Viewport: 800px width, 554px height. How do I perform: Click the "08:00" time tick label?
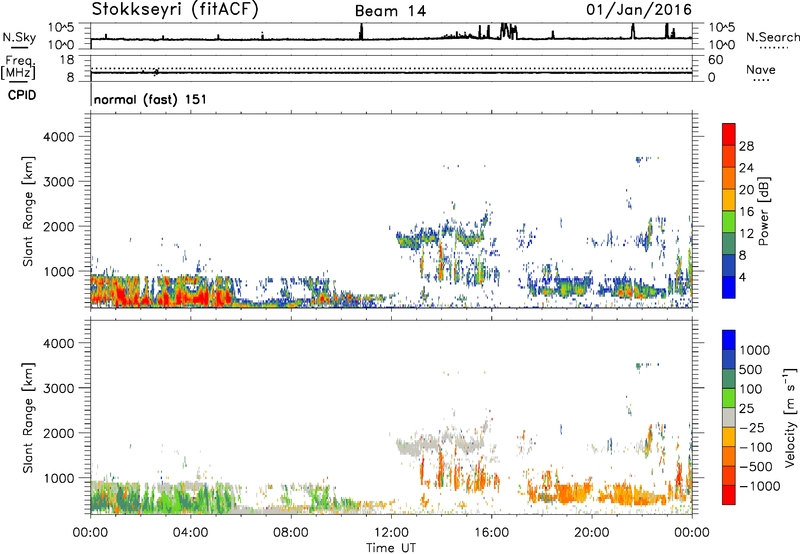291,533
